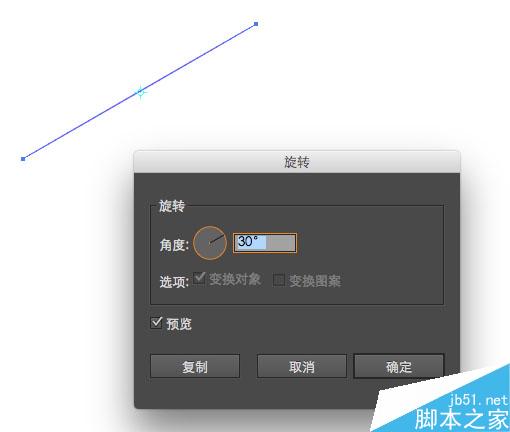
Task: Click the angle field showing 30°
Action: tap(265, 243)
